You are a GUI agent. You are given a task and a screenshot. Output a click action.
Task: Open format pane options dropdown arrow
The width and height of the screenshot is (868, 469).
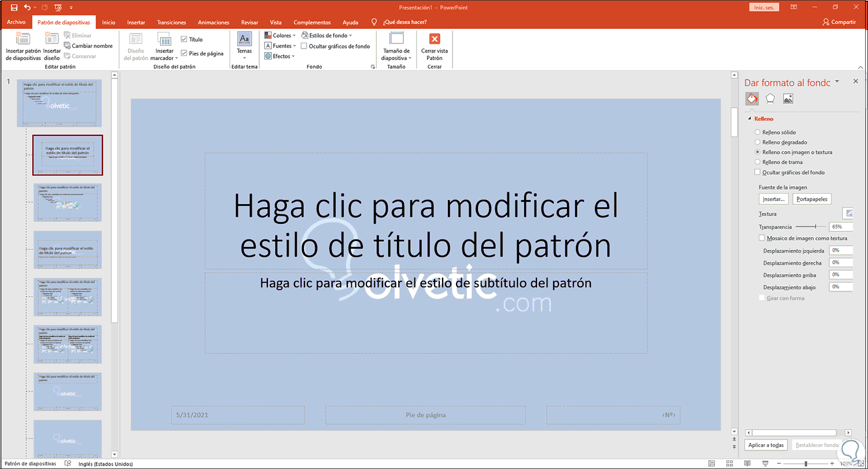[837, 82]
